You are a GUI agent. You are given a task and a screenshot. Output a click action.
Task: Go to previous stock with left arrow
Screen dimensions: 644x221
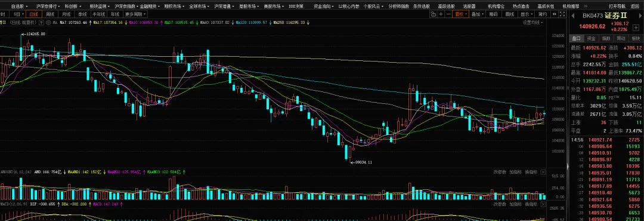(573, 16)
